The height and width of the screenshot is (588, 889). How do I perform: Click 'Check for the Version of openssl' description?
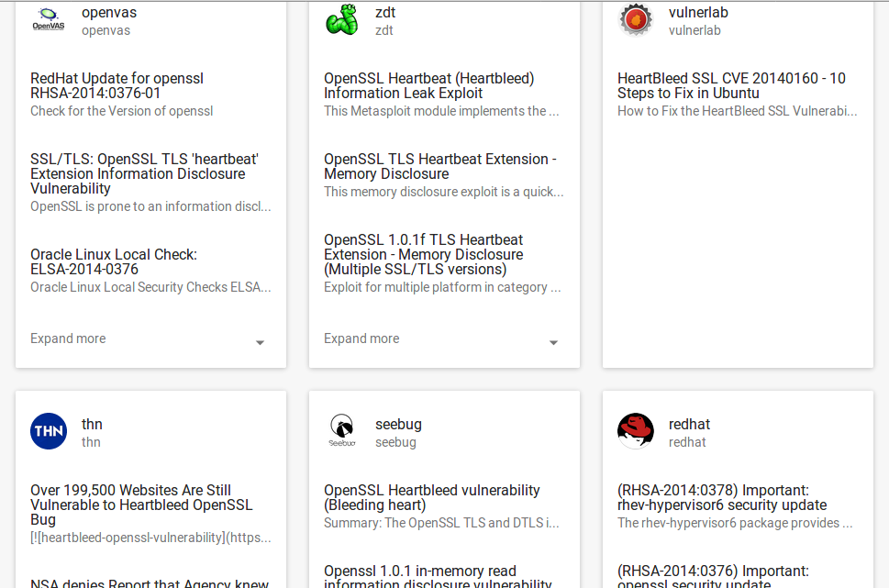[122, 111]
